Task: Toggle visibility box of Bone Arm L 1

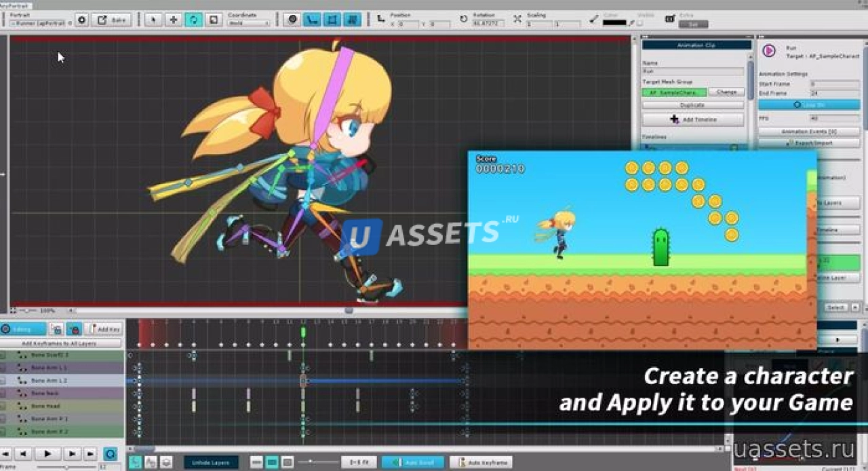Action: 3,368
